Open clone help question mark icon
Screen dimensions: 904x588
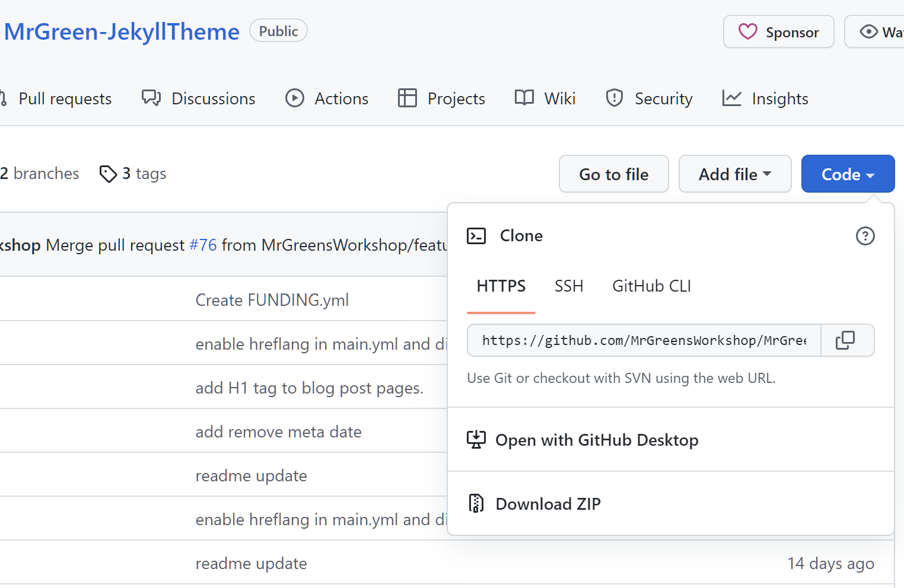[865, 236]
